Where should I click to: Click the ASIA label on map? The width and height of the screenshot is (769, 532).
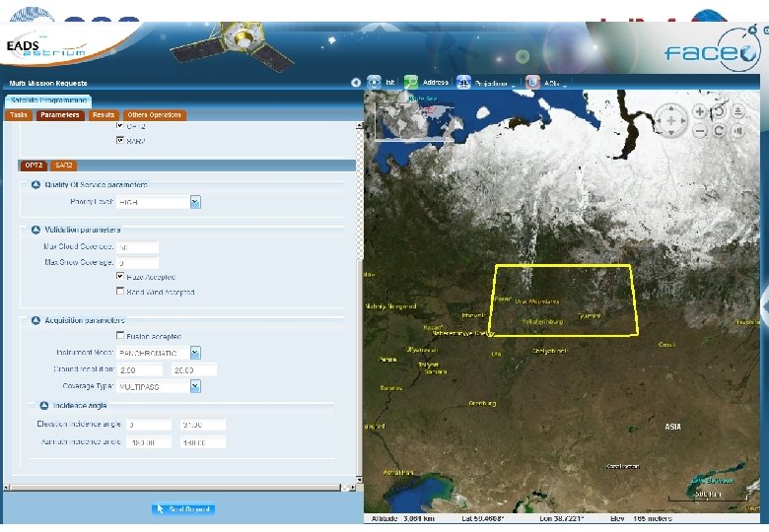[672, 427]
